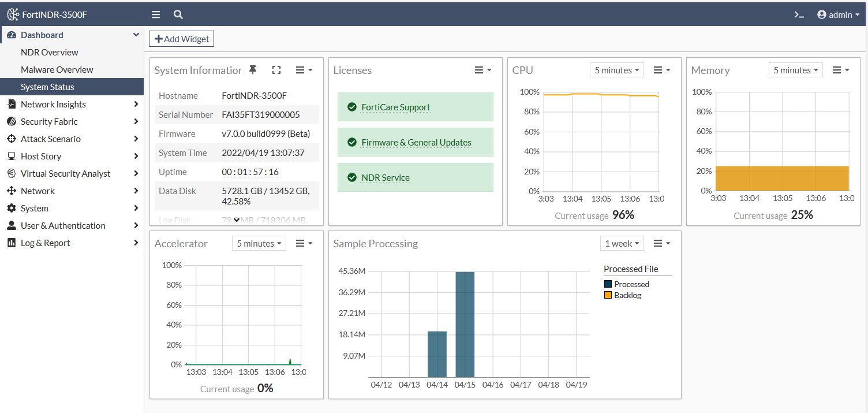Open Network Insights menu

(72, 105)
